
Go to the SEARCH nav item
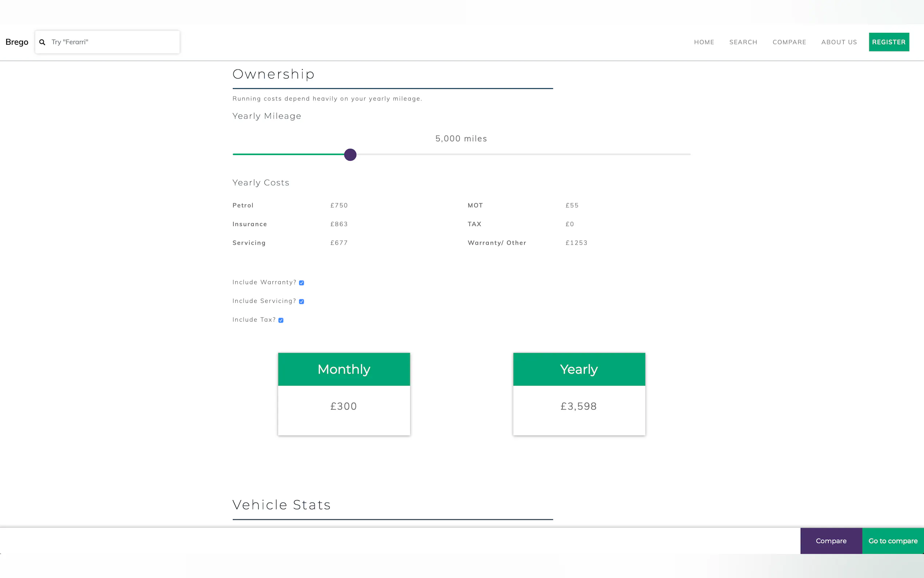(743, 42)
